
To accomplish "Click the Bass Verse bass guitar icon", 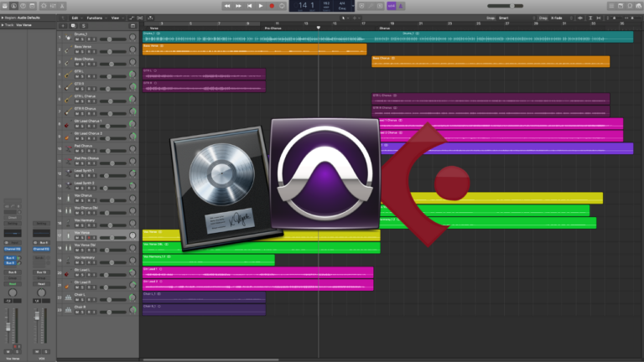I will (68, 49).
